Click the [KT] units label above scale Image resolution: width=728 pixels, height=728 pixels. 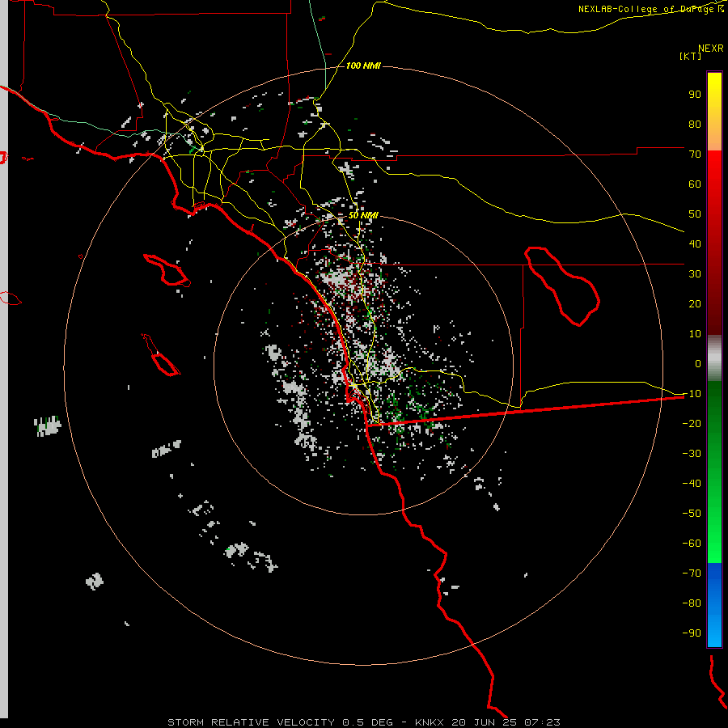pos(690,56)
